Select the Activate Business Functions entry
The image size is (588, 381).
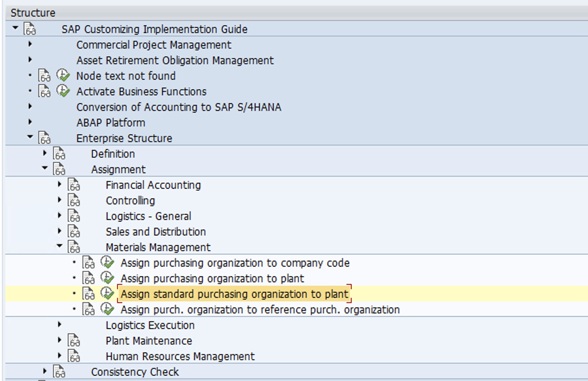[142, 91]
